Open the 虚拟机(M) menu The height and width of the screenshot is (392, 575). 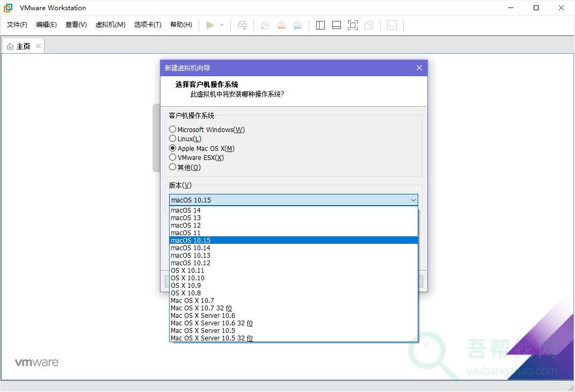coord(110,25)
